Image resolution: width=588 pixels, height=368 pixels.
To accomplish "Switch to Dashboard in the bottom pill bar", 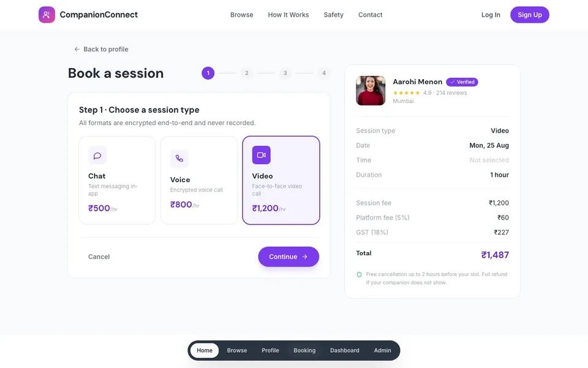I will tap(345, 350).
